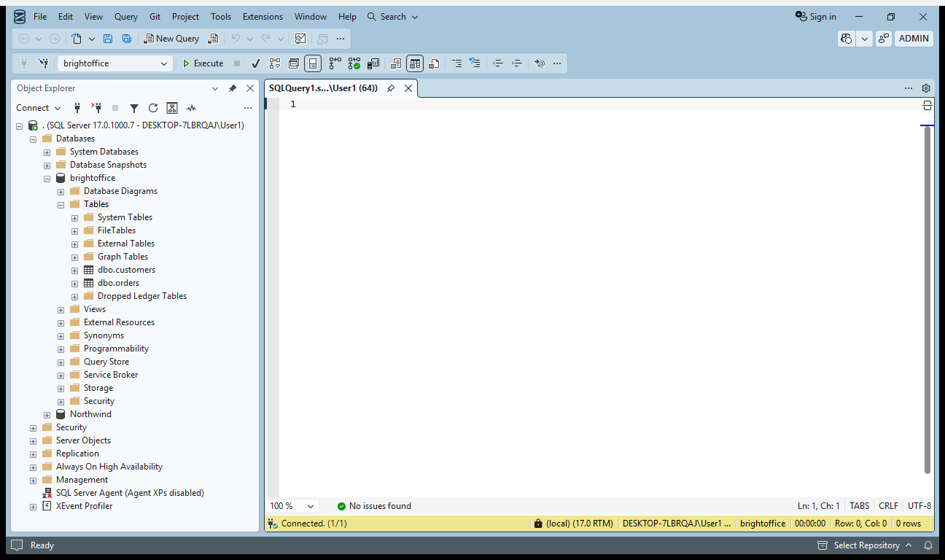Click Decrease Indent icon
Screen dimensions: 945x560
[498, 63]
